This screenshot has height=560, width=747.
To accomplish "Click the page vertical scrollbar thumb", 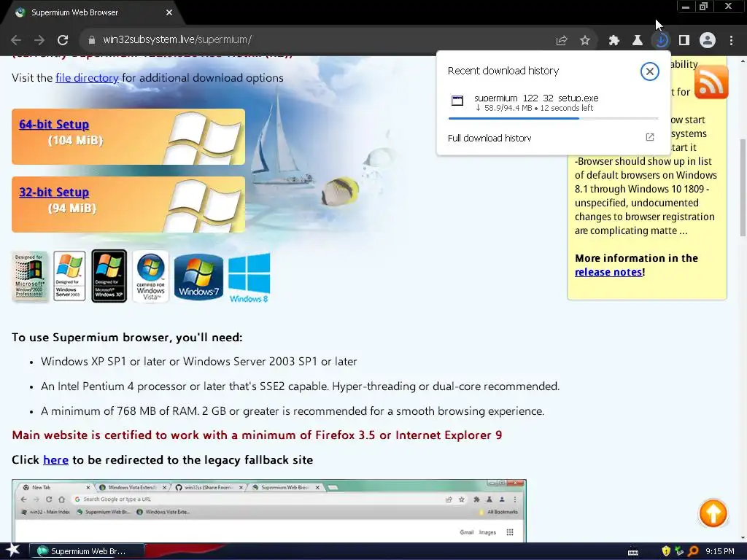I will coord(743,187).
